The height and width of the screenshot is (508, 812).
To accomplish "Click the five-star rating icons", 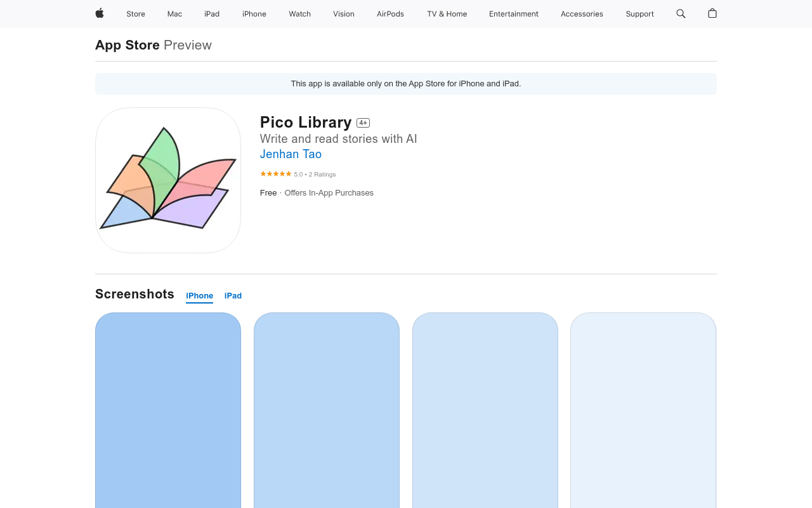I will (x=275, y=174).
